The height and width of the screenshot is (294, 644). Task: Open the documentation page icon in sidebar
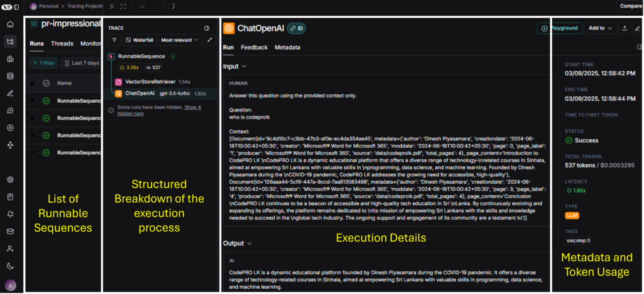point(10,197)
